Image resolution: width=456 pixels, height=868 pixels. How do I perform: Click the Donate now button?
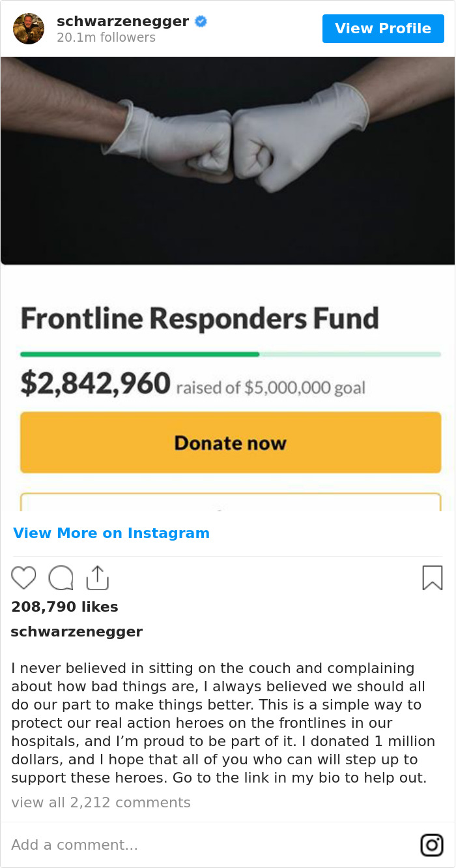229,442
